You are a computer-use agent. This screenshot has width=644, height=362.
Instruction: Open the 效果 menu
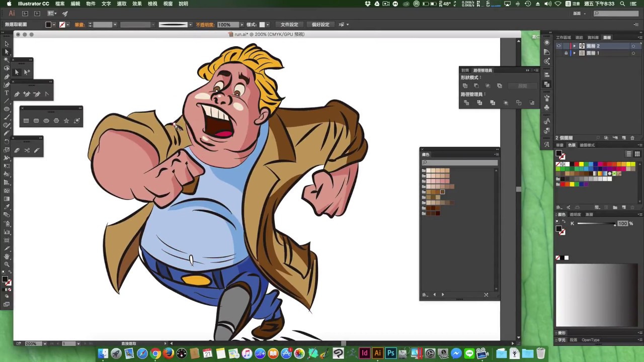point(137,4)
